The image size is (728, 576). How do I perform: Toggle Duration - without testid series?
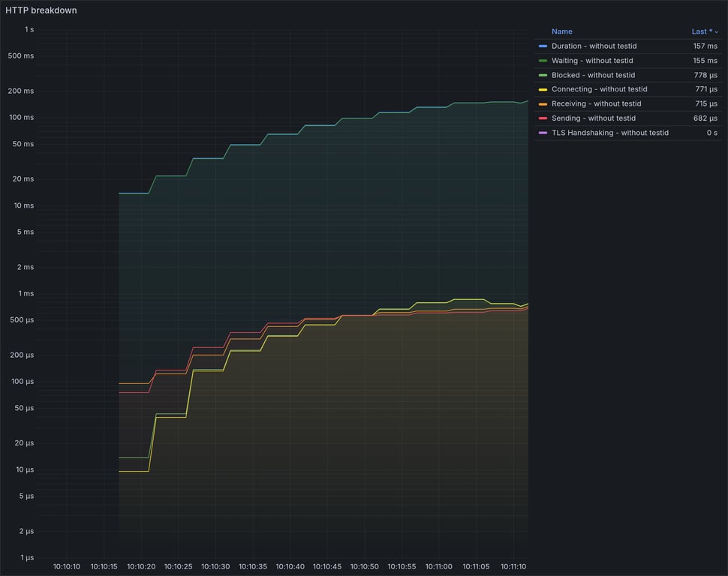pos(594,46)
